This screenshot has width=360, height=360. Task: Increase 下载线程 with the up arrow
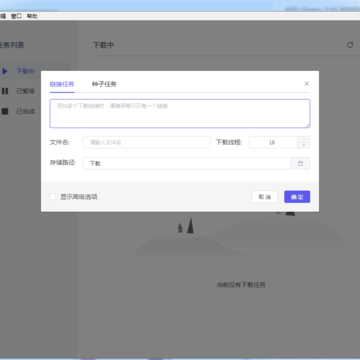(x=304, y=139)
